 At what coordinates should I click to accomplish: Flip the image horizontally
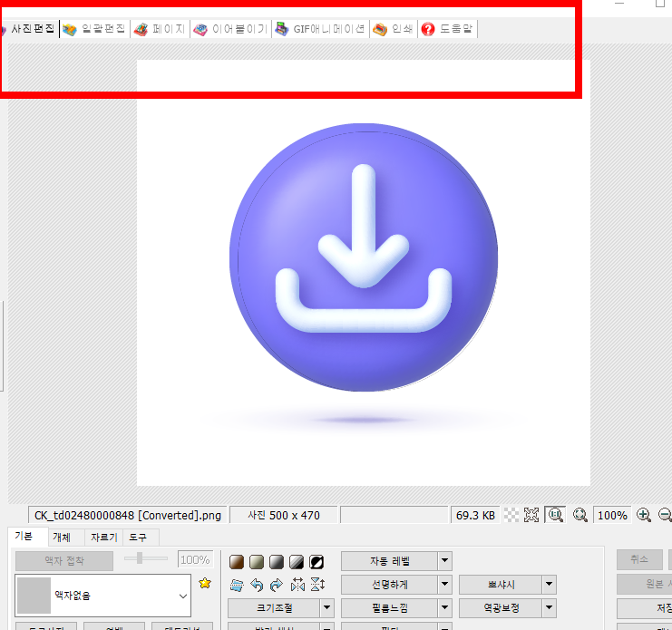coord(297,585)
